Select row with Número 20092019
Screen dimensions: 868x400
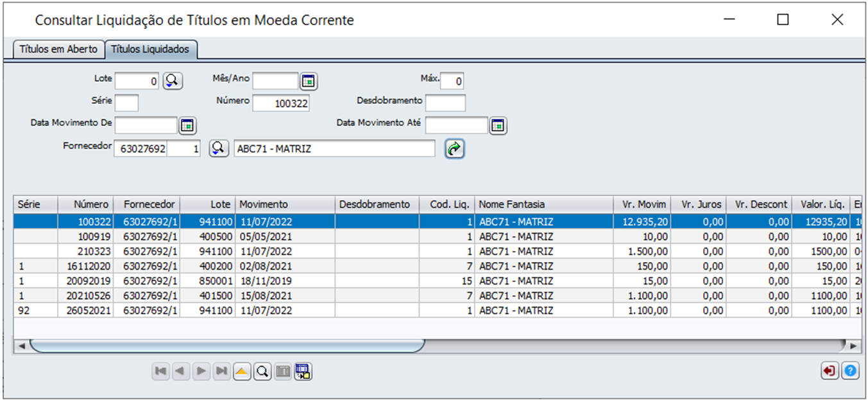438,281
